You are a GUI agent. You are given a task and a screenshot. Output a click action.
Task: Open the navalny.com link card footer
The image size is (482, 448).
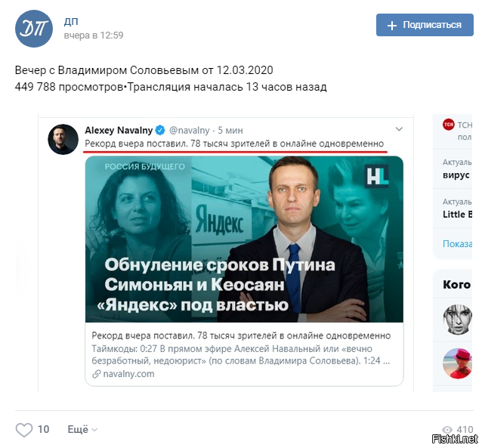tap(244, 354)
